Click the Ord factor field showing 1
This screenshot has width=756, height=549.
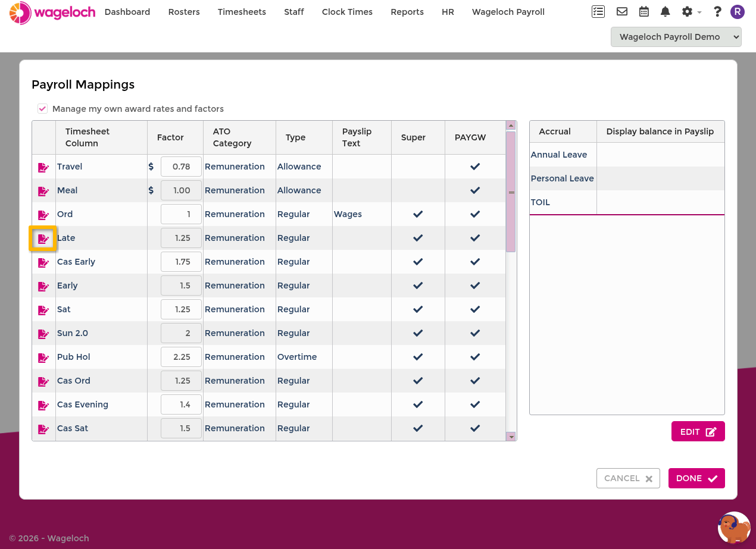(181, 214)
